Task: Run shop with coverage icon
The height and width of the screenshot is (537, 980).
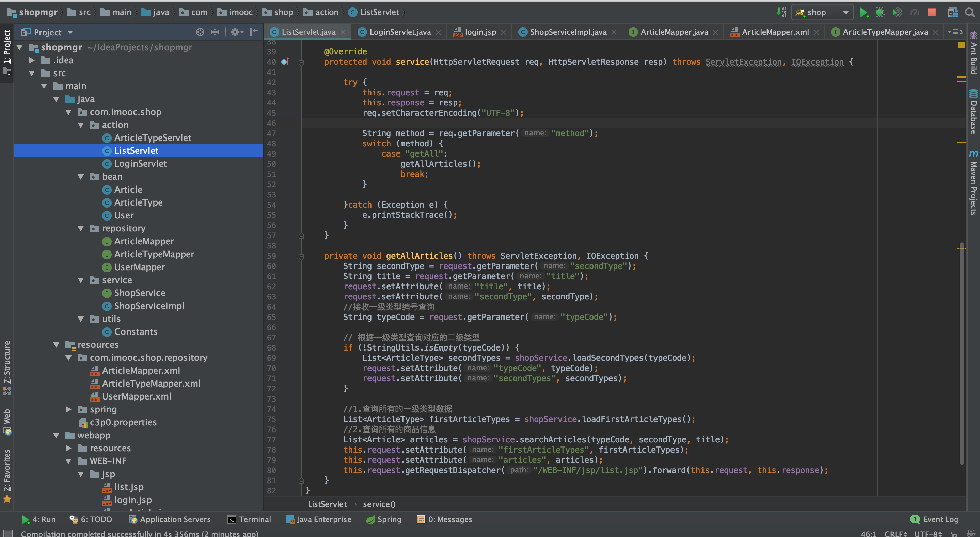Action: point(897,12)
